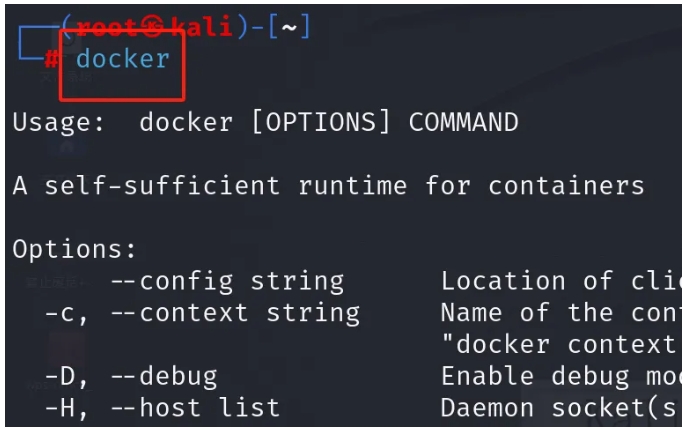Click the -D, --debug option
The image size is (685, 430).
[x=131, y=376]
